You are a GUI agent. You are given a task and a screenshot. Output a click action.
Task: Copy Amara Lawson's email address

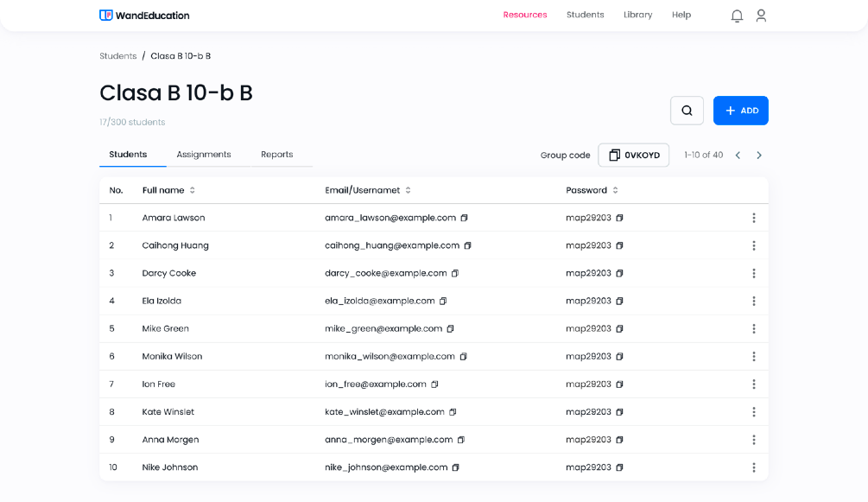[x=465, y=218]
